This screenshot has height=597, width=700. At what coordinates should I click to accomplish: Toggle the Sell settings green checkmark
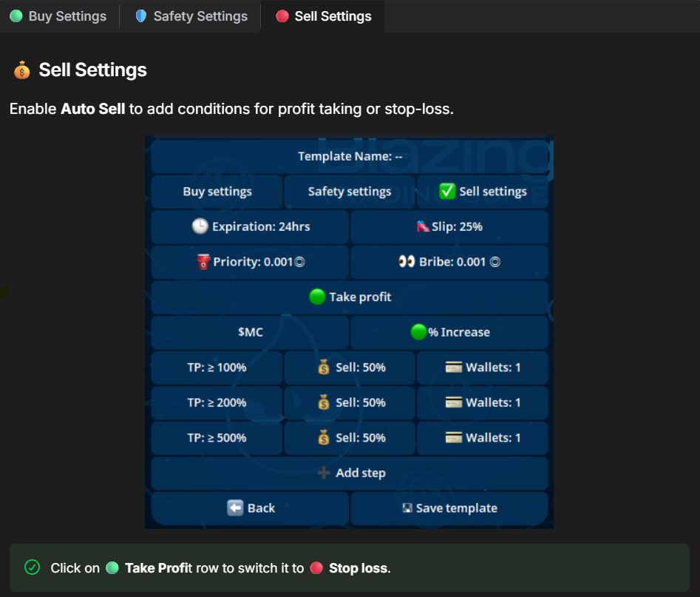pyautogui.click(x=447, y=192)
